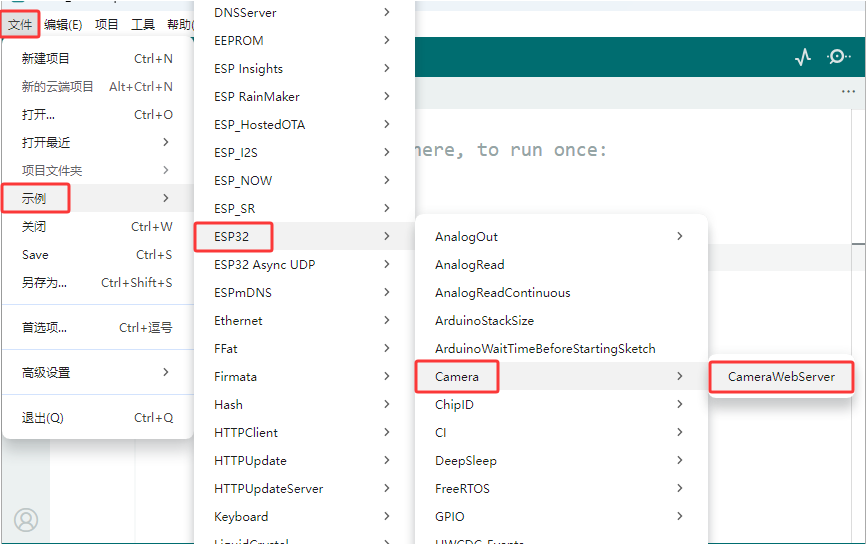Open the 工具 menu

click(143, 24)
